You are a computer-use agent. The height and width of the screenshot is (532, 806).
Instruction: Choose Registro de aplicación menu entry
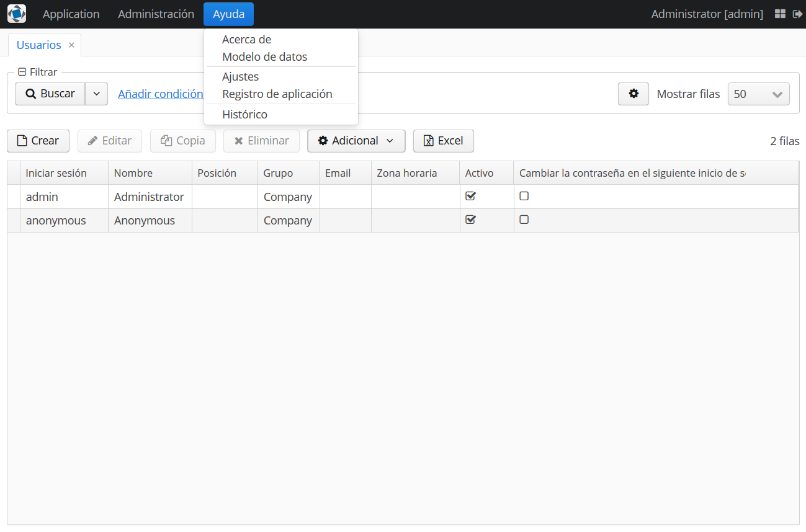point(277,94)
